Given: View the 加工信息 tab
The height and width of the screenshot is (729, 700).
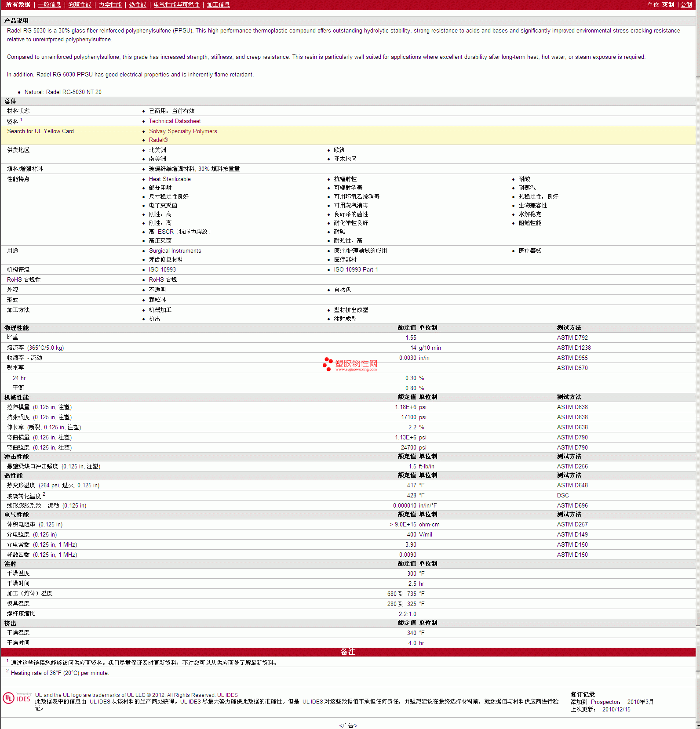Looking at the screenshot, I should 218,4.
